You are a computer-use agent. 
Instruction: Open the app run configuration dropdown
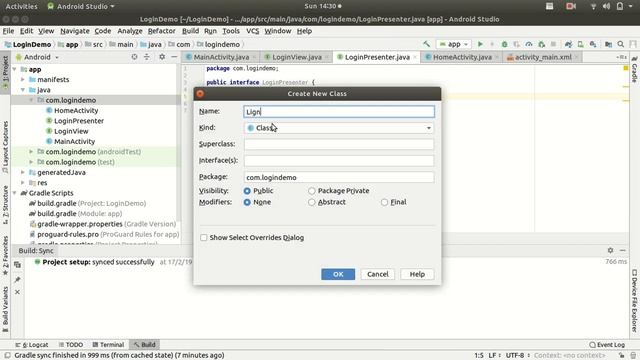pos(454,44)
